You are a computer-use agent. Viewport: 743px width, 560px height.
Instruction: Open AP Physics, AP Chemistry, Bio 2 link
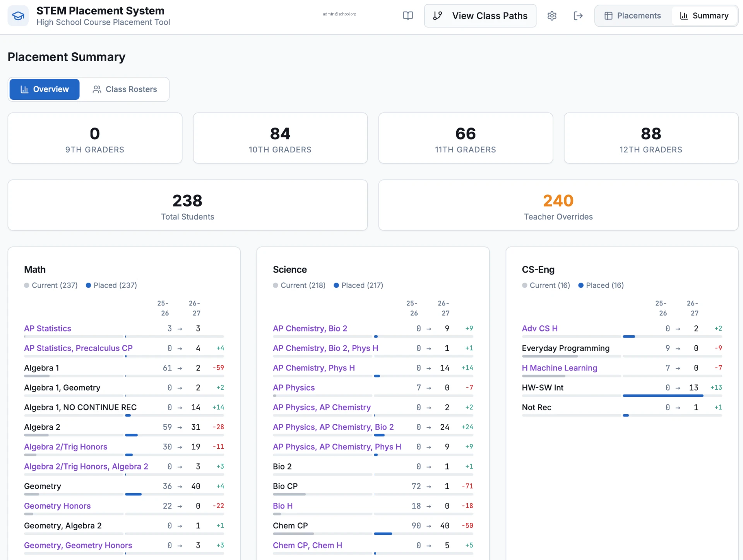(333, 427)
